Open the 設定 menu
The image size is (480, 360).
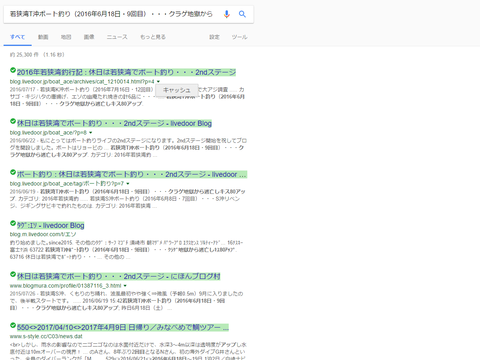[x=214, y=37]
